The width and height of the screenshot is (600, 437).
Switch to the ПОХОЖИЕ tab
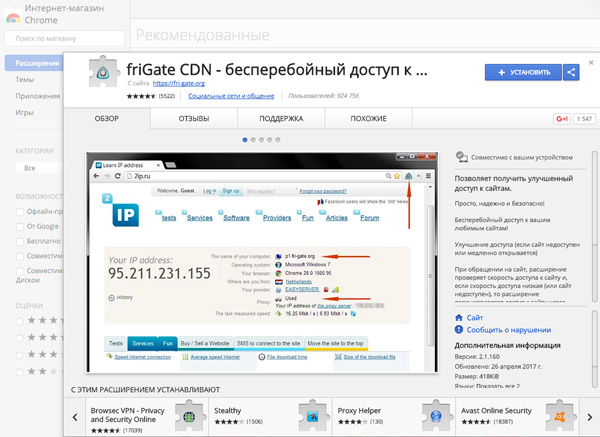pos(368,119)
